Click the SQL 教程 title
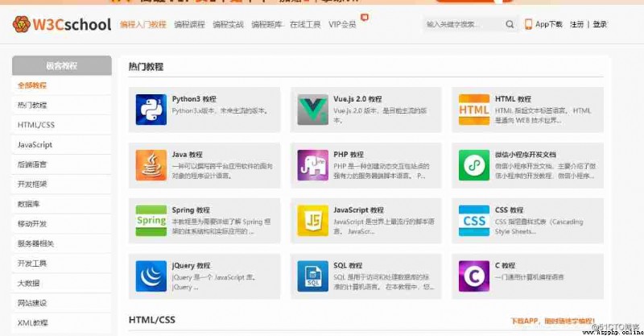Image resolution: width=644 pixels, height=336 pixels. pos(348,266)
